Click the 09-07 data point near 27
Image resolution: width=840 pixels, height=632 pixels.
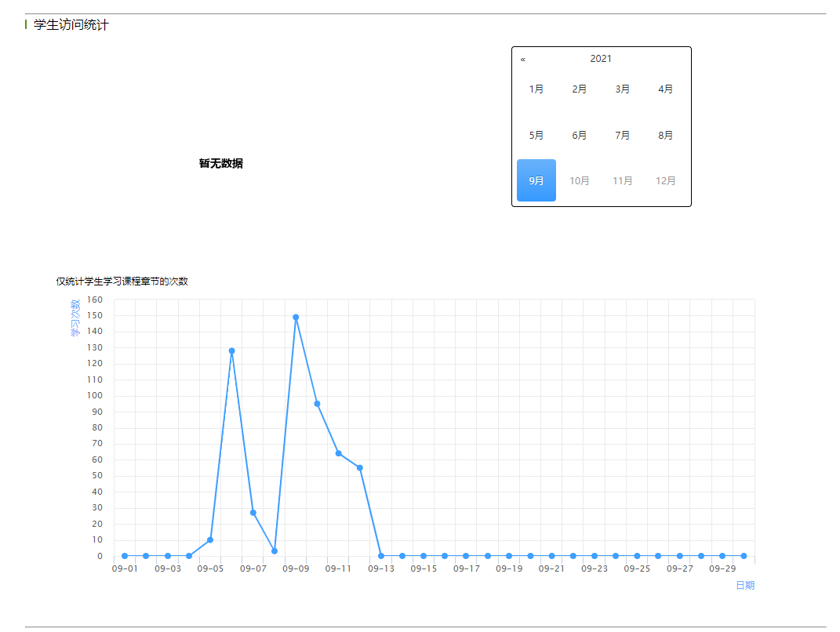click(x=253, y=513)
